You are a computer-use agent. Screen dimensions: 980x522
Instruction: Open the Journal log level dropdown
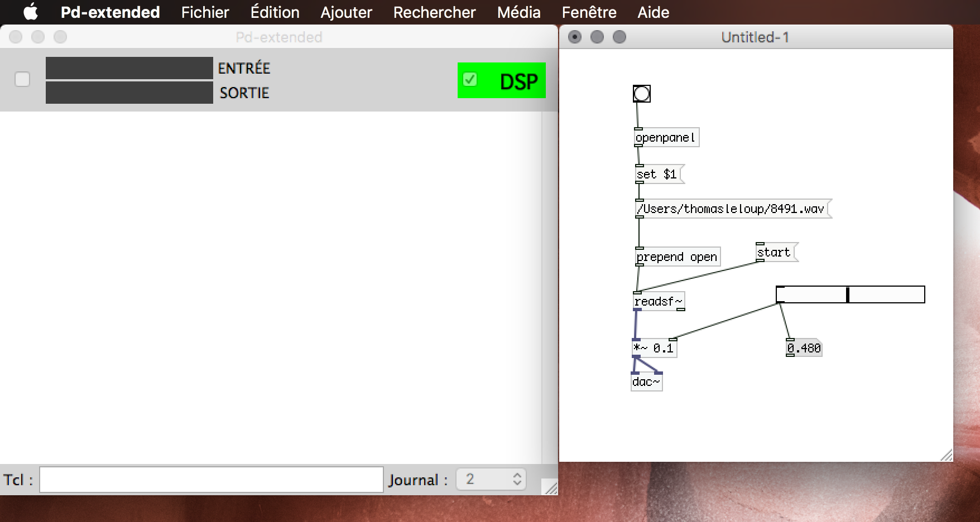(x=491, y=479)
